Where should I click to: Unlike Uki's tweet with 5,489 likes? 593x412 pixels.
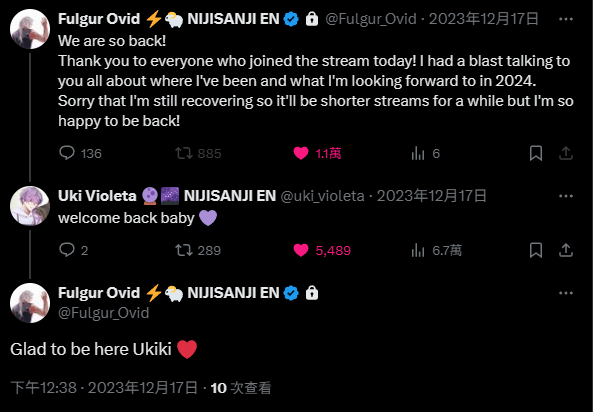[322, 250]
